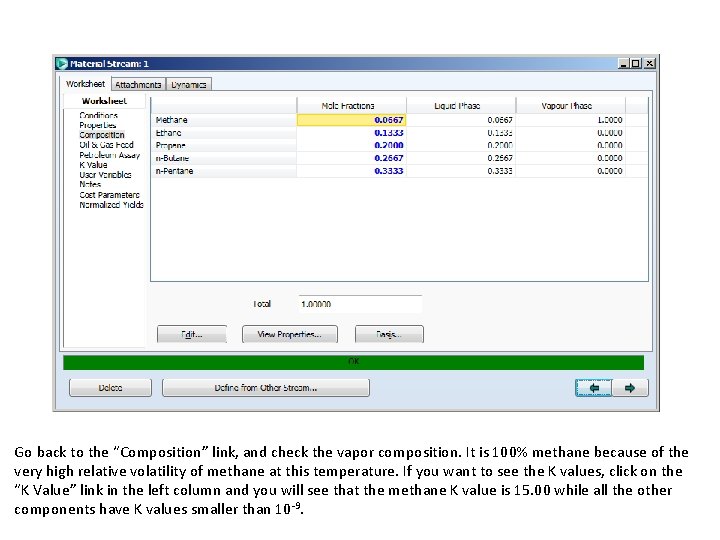This screenshot has width=720, height=540.
Task: Select Properties in the Worksheet list
Action: point(97,125)
